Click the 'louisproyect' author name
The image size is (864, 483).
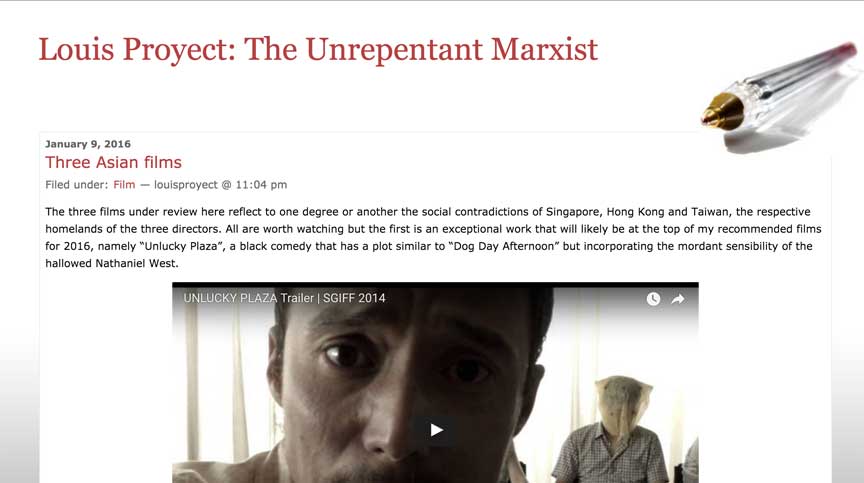tap(186, 184)
